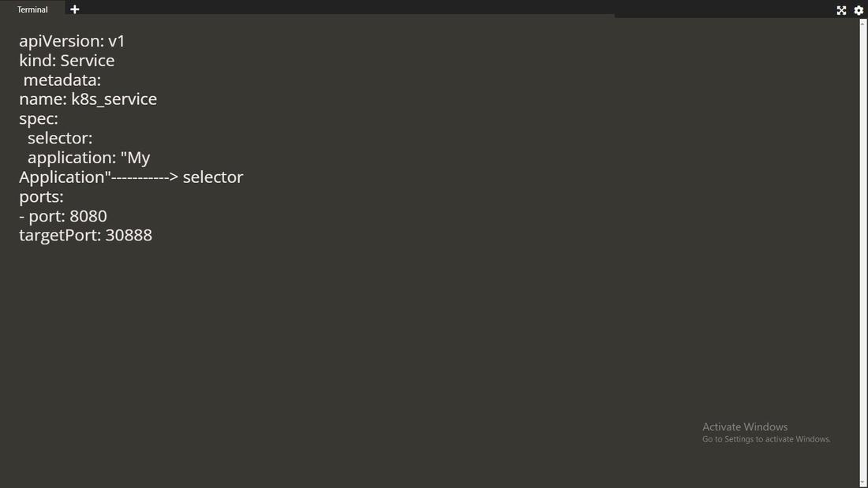Select the text kind: Service
Image resolution: width=868 pixels, height=488 pixels.
coord(66,60)
